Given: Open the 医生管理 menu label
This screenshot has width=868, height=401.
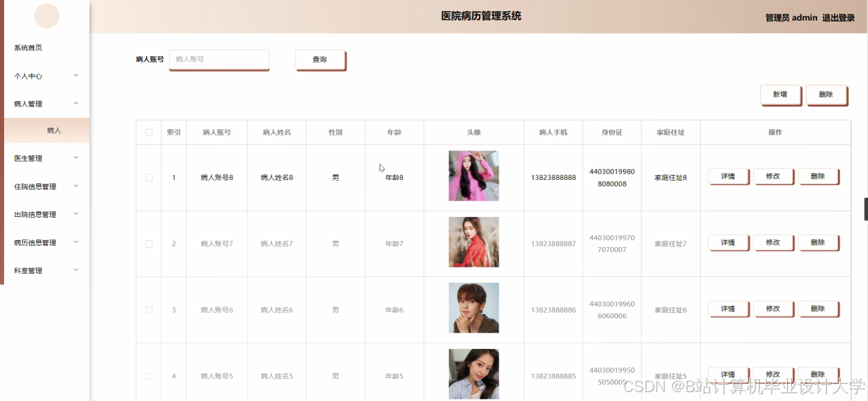Looking at the screenshot, I should click(x=28, y=158).
